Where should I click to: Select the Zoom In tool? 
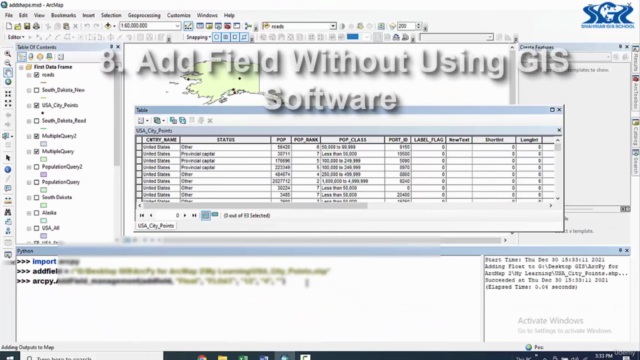8,54
